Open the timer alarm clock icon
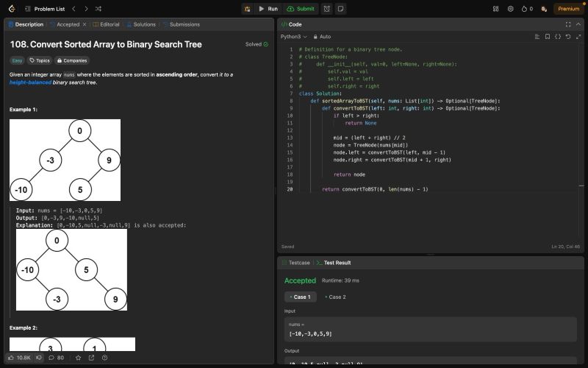Viewport: 588px width, 368px height. pos(327,9)
